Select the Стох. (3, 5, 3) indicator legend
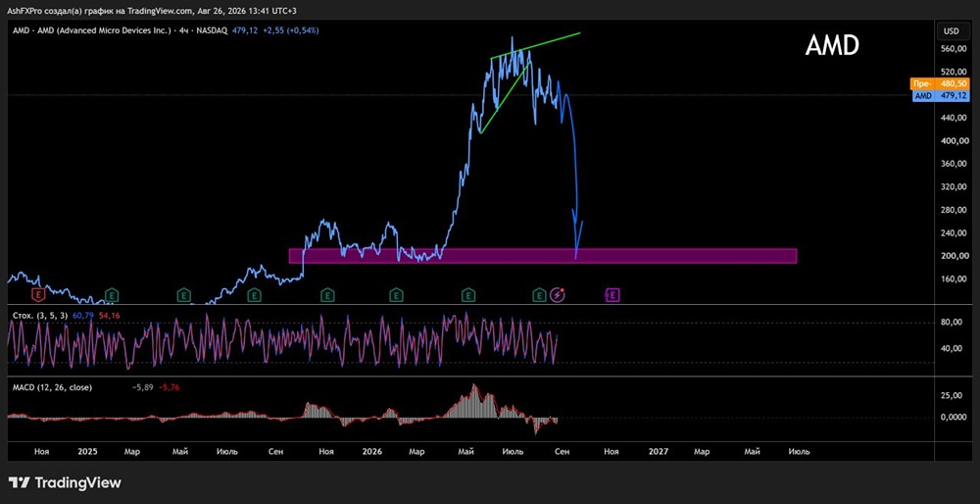Screen dimensions: 980x504 tap(41, 316)
